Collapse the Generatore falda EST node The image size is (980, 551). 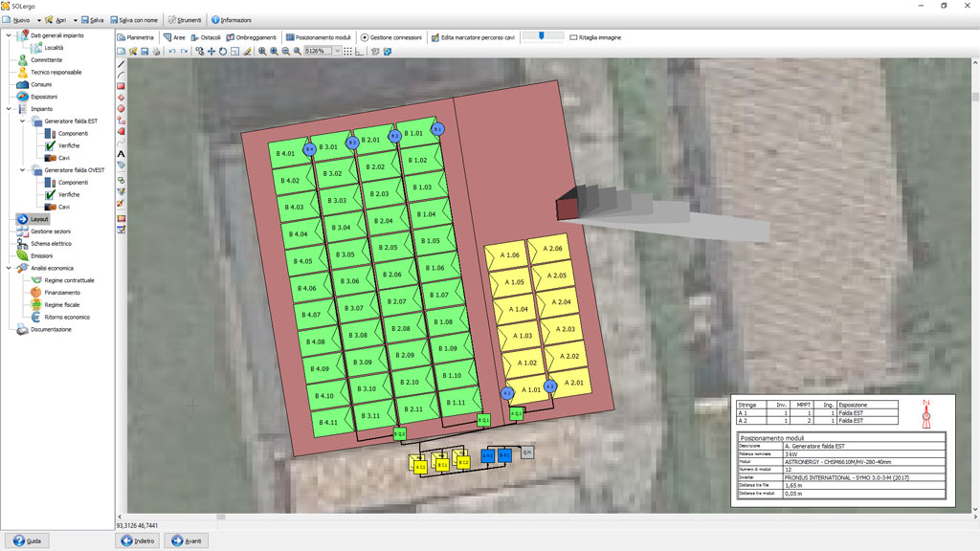pos(22,121)
